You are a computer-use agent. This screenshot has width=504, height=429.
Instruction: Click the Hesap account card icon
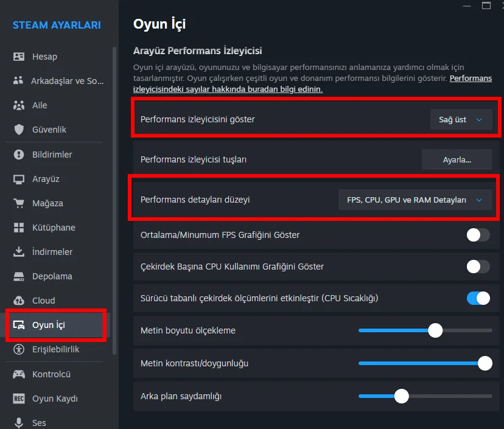pos(19,57)
